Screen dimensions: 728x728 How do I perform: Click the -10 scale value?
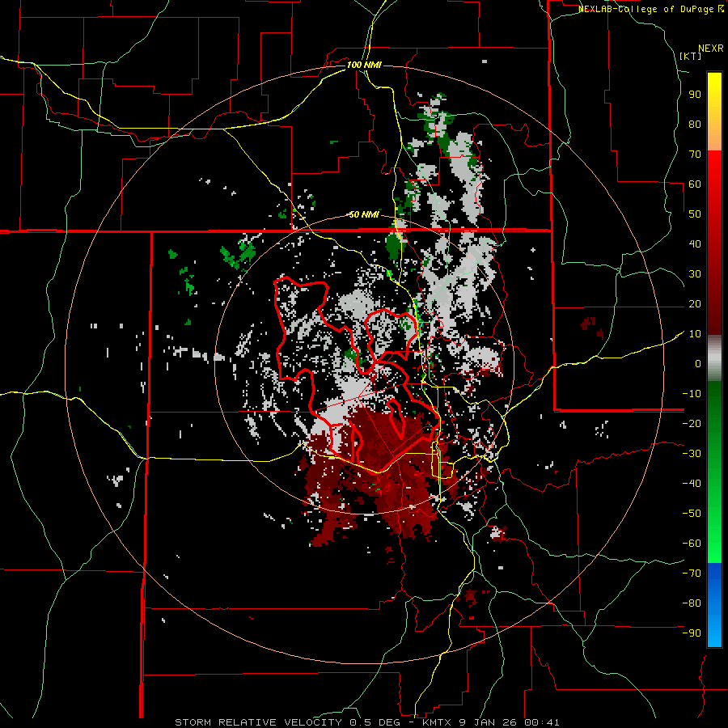click(692, 394)
